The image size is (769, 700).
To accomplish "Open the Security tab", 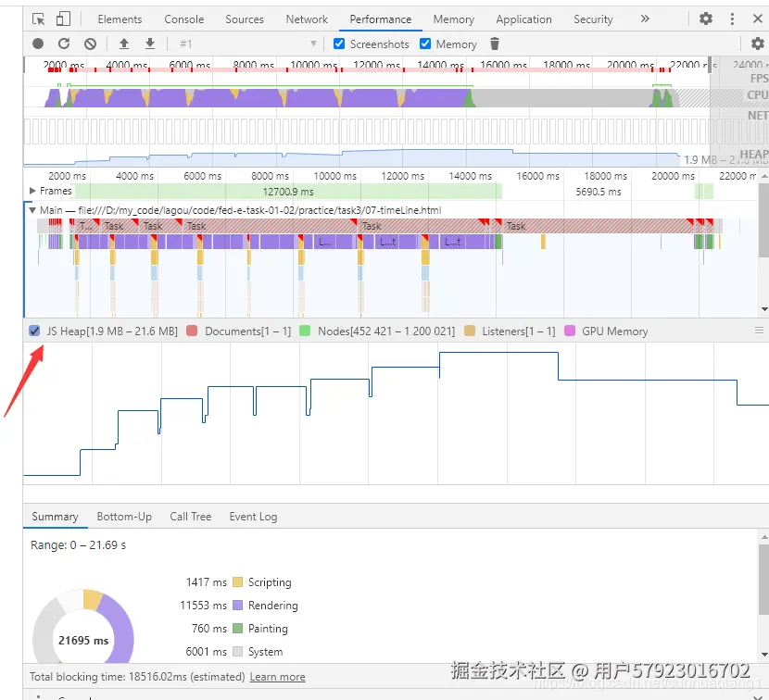I will point(593,19).
